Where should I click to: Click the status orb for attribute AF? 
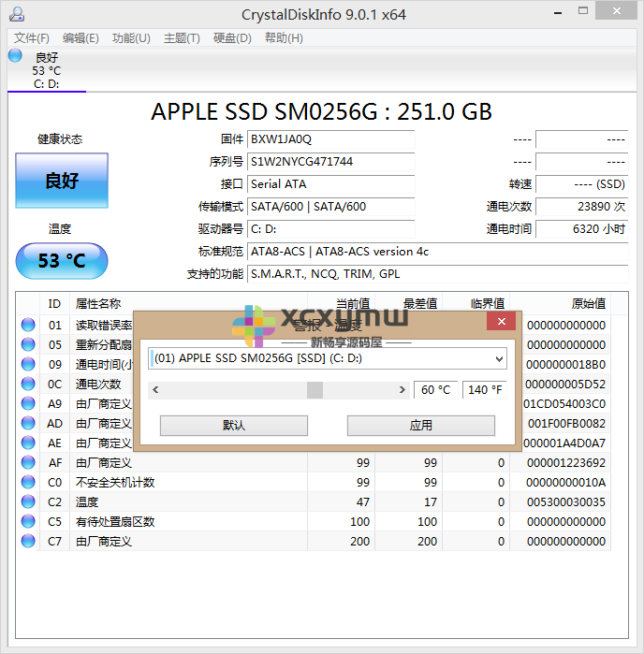[28, 462]
